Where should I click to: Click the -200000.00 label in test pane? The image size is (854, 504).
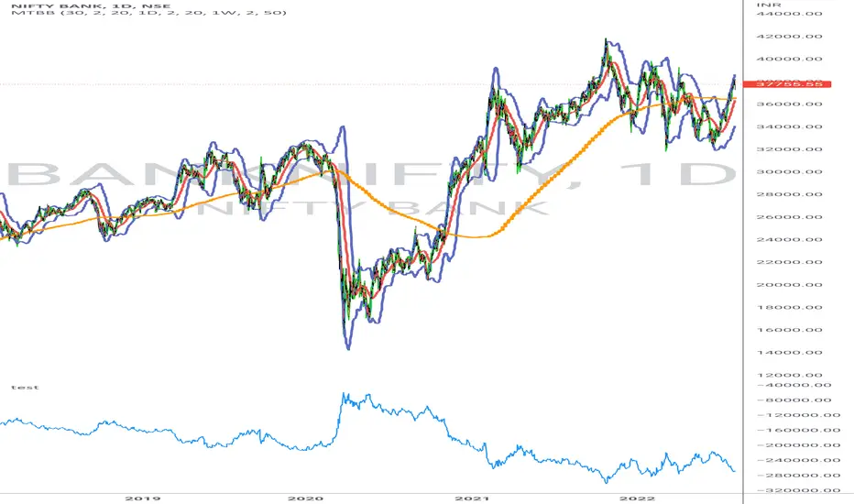pyautogui.click(x=798, y=445)
